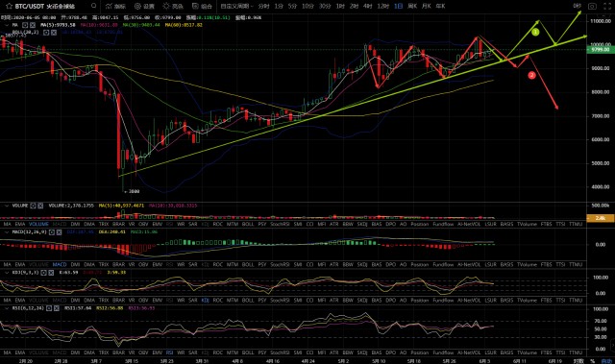615x364 pixels.
Task: Select WR in the RSI panel indicator row
Action: (x=181, y=352)
